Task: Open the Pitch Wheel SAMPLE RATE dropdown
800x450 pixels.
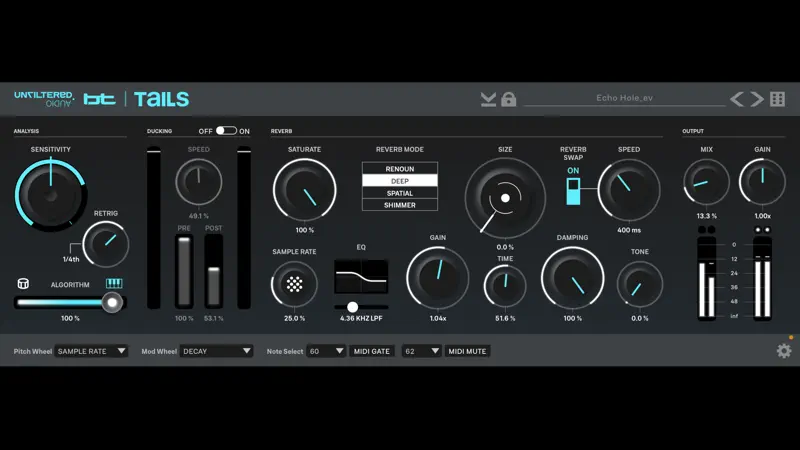Action: coord(91,351)
